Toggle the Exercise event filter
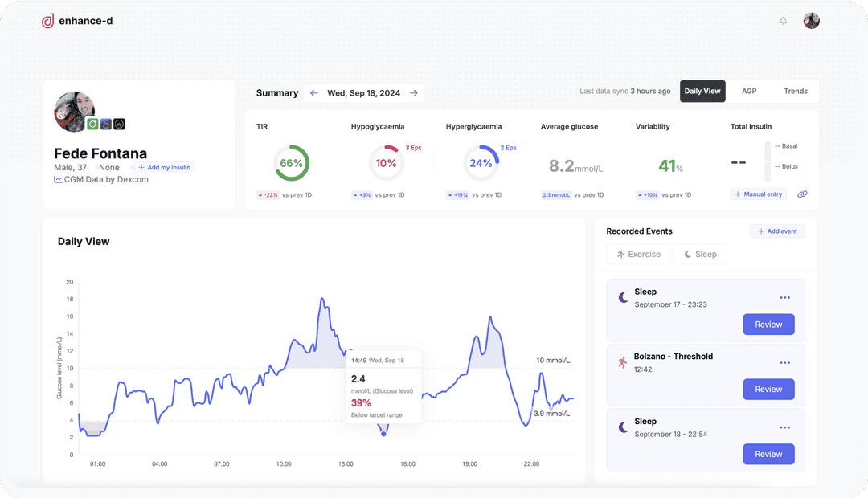This screenshot has width=868, height=498. (x=639, y=254)
